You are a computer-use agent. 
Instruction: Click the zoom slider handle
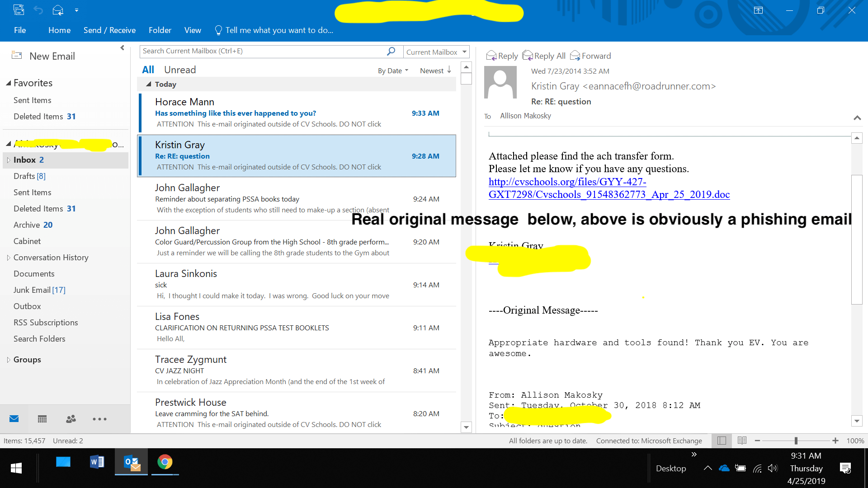796,441
